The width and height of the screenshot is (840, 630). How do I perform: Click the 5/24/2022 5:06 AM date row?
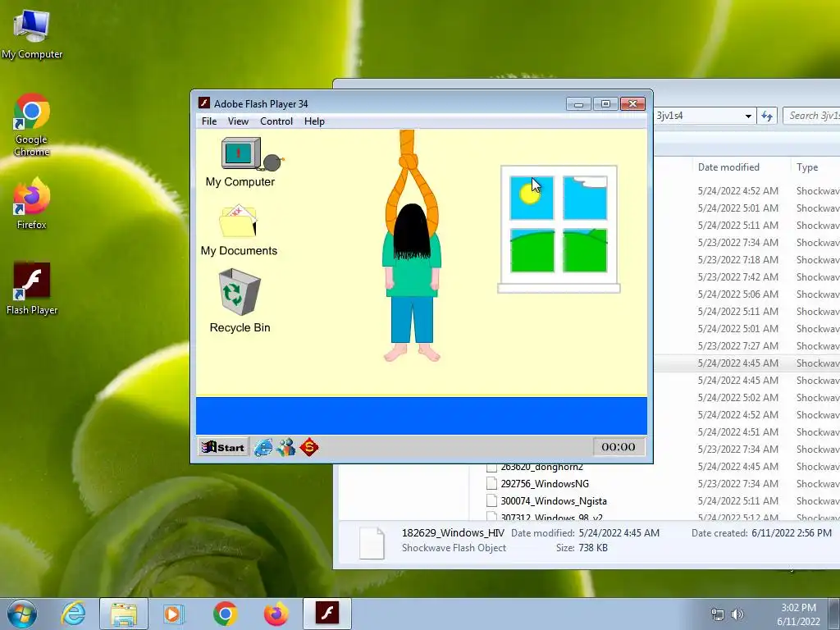tap(737, 294)
